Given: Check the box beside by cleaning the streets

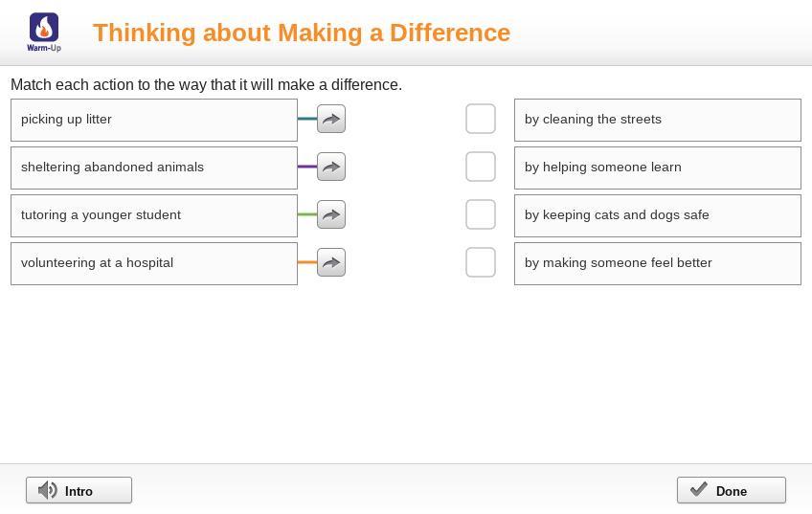Looking at the screenshot, I should click(x=481, y=119).
